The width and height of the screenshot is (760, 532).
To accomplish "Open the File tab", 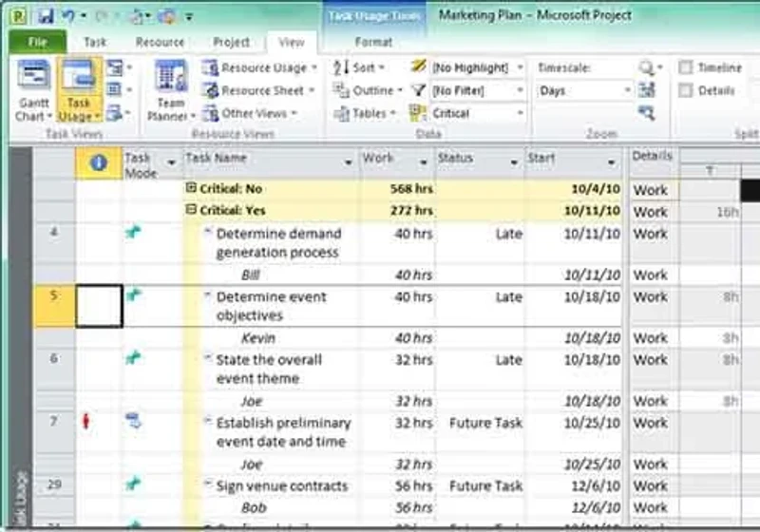I will click(x=37, y=42).
